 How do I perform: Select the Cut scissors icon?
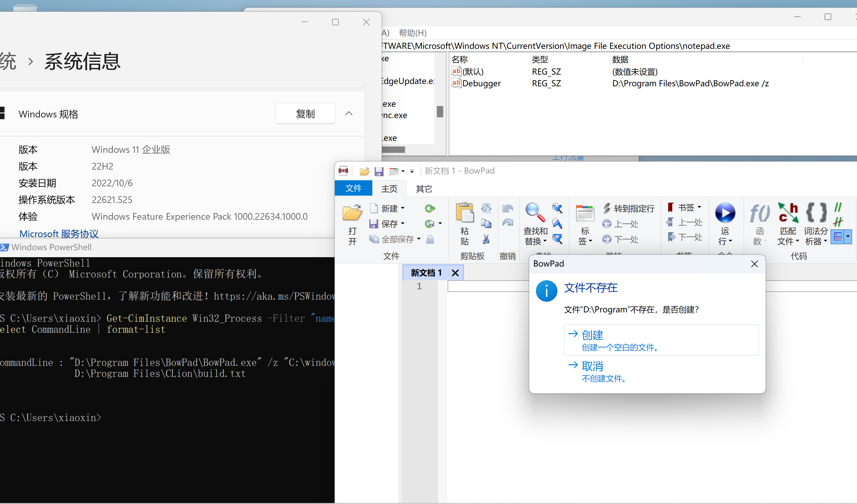point(486,239)
